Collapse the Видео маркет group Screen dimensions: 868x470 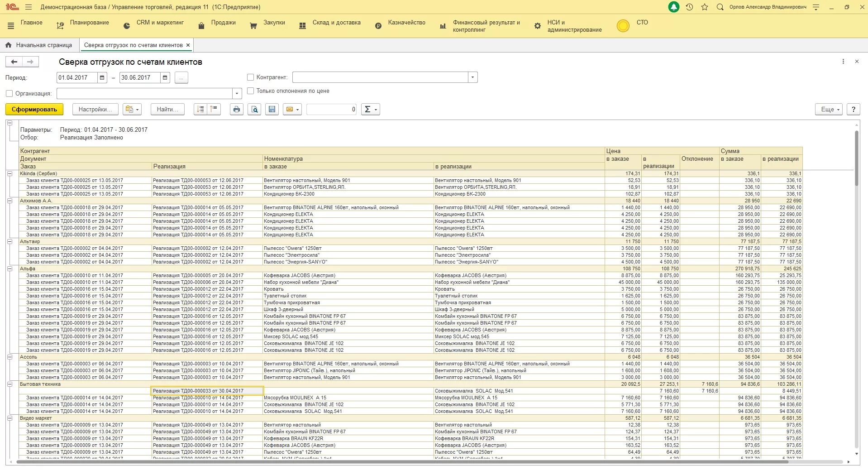(x=10, y=418)
